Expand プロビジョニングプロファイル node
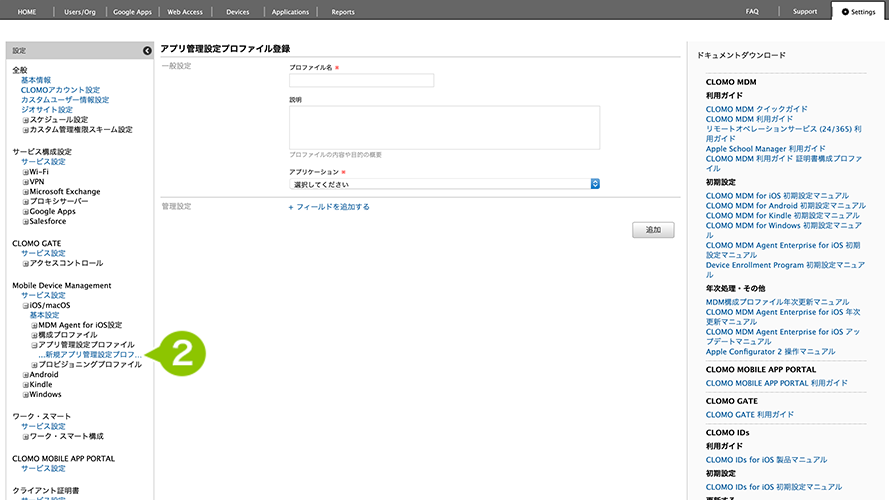Screen dimensions: 889x500 point(34,365)
